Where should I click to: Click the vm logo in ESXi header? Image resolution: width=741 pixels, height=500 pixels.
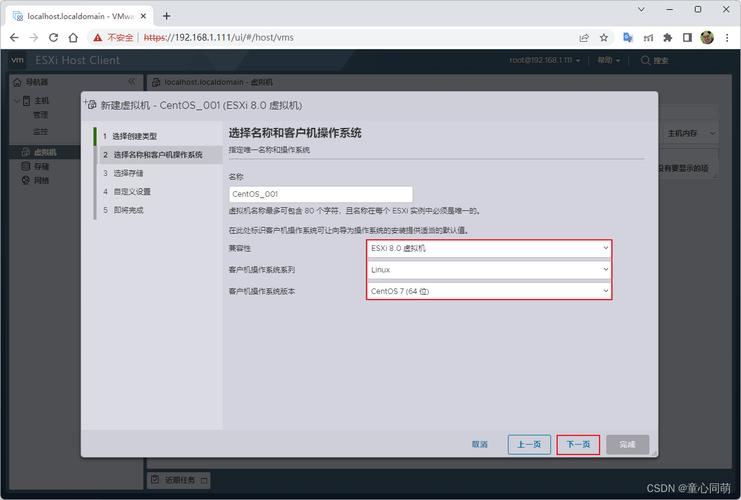click(x=17, y=60)
